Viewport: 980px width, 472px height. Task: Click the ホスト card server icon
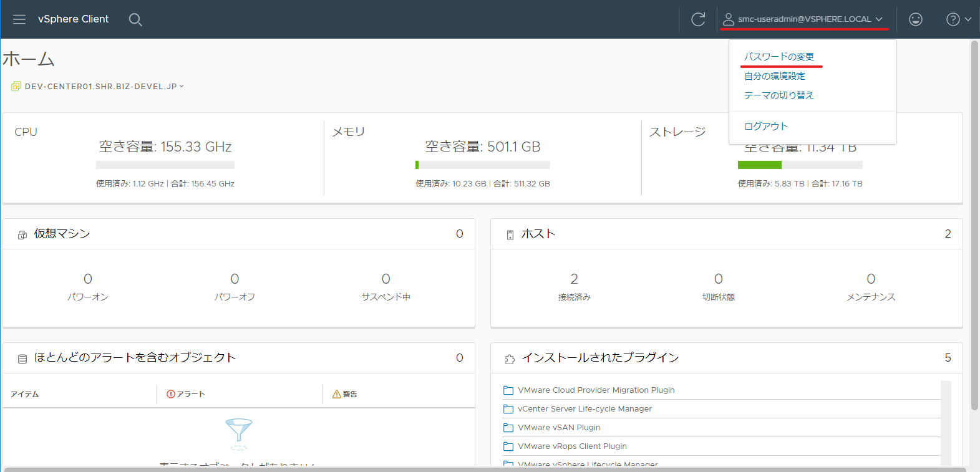(510, 235)
